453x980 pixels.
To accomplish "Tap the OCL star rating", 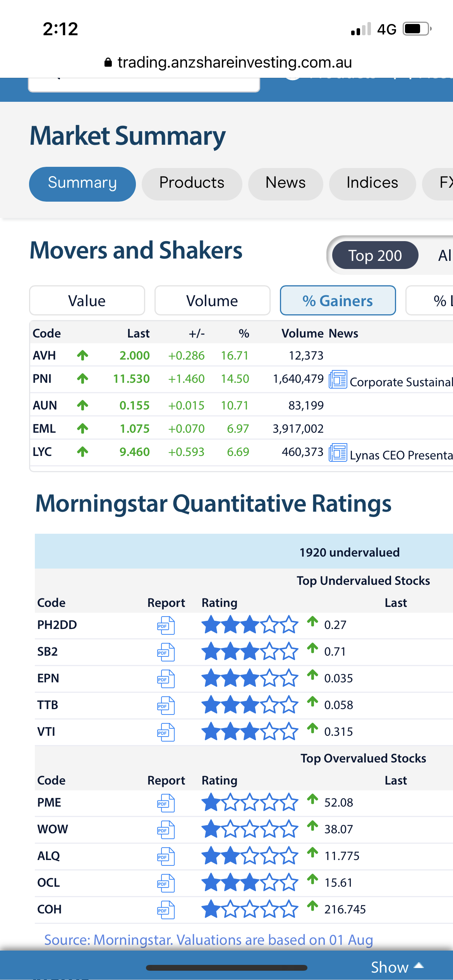I will pos(250,882).
